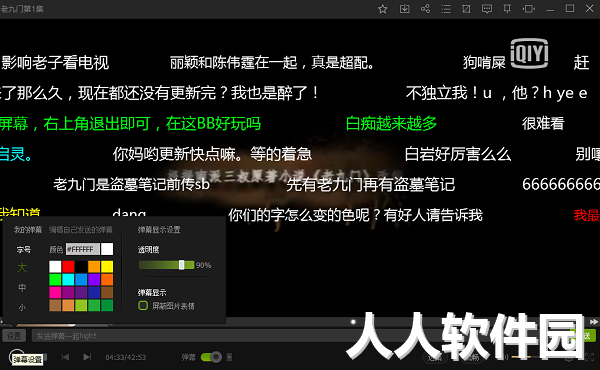Screen dimensions: 600x370
Task: Click the 狗啃屎 danmaku comment
Action: (484, 62)
